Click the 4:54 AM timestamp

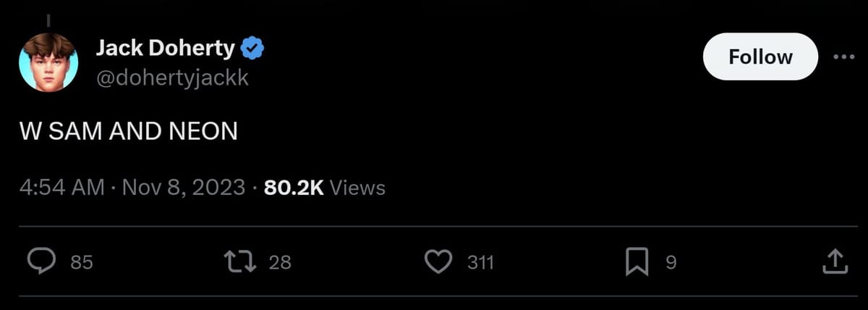(62, 188)
